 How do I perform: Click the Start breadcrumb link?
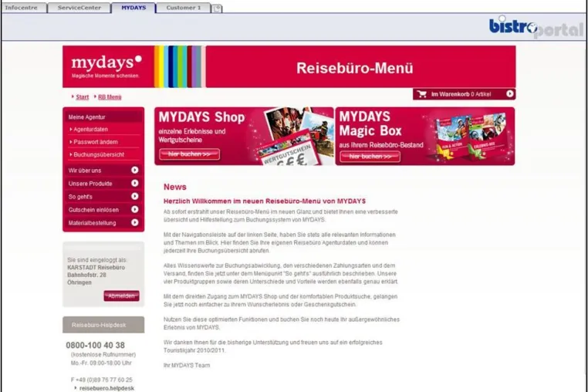[82, 96]
